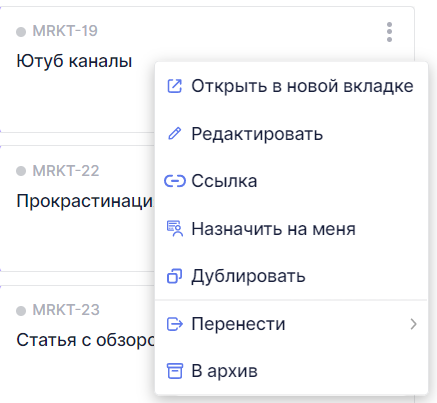The height and width of the screenshot is (403, 437).
Task: Click the grey status dot on MRKT-23
Action: click(x=21, y=311)
